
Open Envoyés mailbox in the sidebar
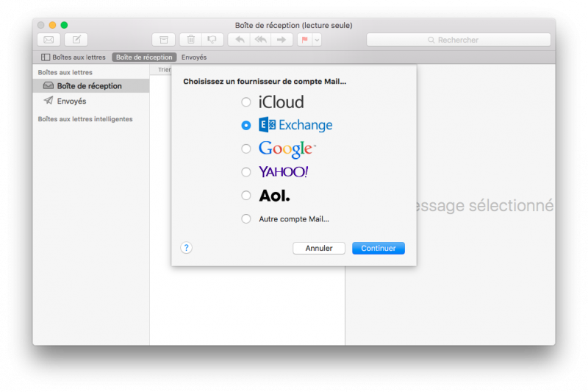pyautogui.click(x=91, y=101)
